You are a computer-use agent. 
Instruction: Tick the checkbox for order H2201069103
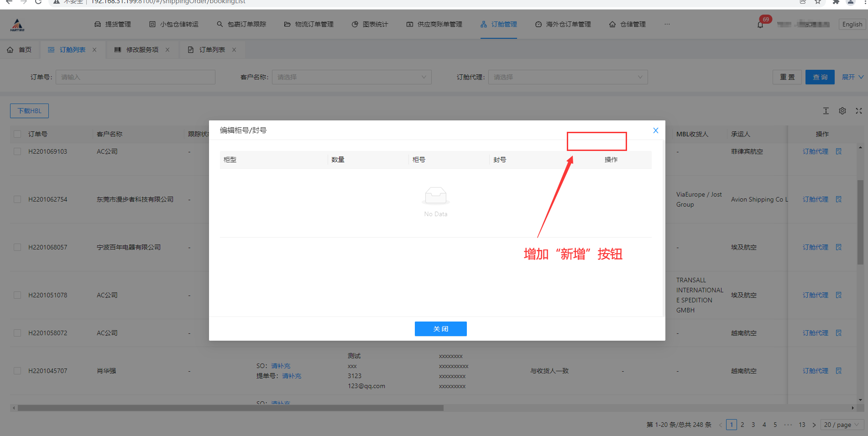[x=17, y=151]
